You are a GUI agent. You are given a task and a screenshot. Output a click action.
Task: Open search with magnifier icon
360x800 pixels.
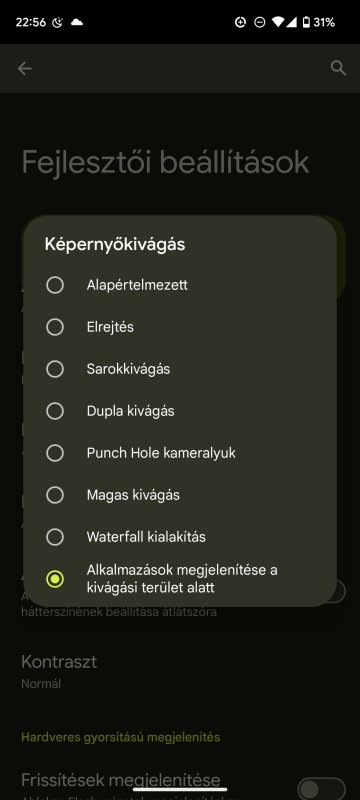(338, 68)
